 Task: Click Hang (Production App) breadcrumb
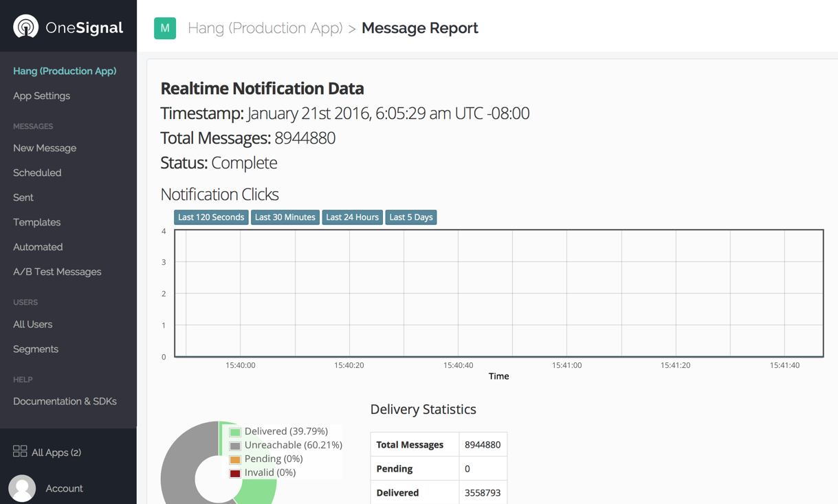coord(265,28)
